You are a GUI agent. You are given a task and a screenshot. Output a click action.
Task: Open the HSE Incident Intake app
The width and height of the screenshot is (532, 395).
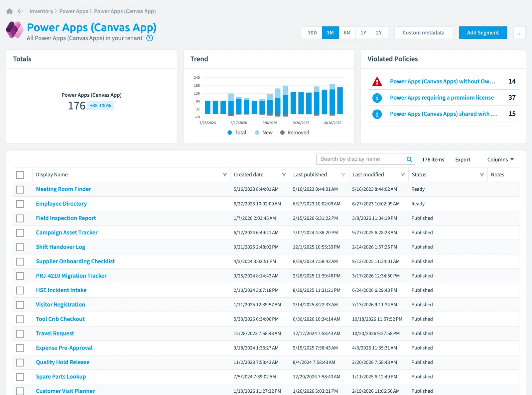coord(61,290)
